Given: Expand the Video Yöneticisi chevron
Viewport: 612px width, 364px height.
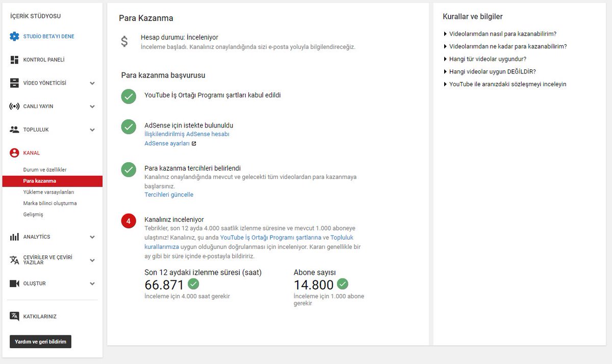Looking at the screenshot, I should click(x=92, y=83).
